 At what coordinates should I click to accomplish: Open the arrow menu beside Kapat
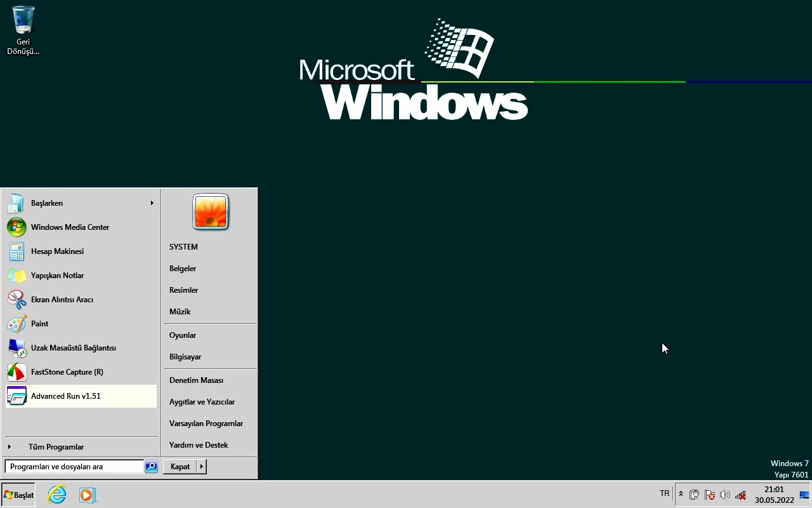pos(202,467)
